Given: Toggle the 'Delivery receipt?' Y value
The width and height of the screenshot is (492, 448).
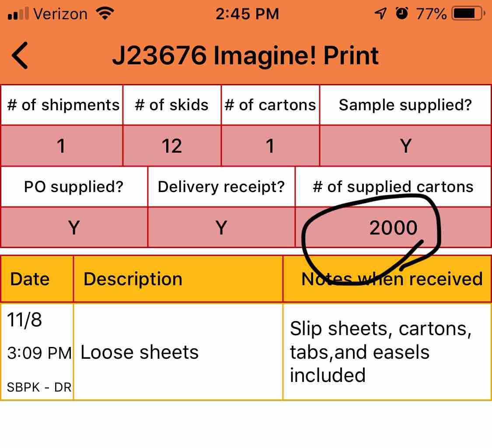Looking at the screenshot, I should tap(221, 227).
